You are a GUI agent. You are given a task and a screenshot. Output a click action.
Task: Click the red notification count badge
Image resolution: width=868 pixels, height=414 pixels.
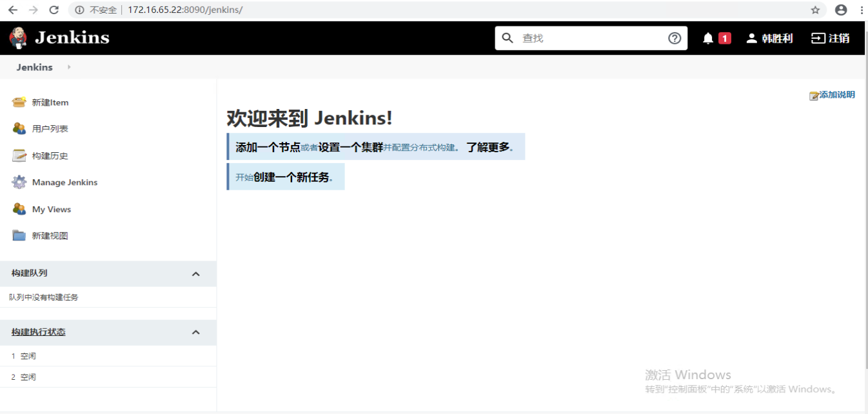(x=725, y=38)
